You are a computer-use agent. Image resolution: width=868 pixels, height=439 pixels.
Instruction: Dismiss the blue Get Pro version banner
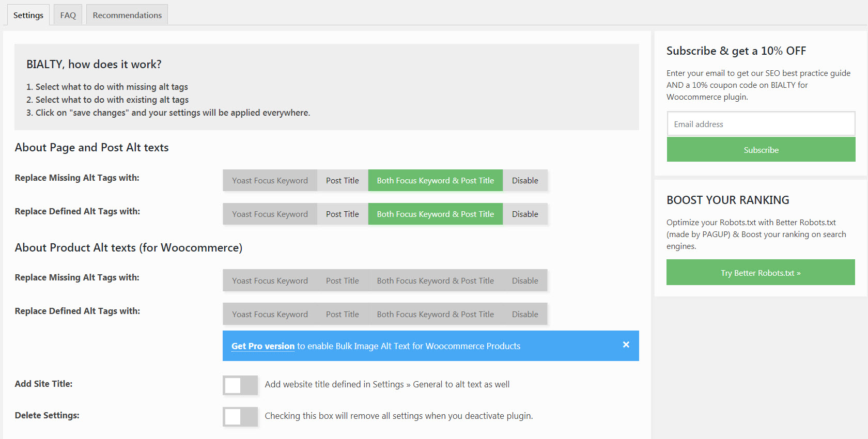click(626, 345)
